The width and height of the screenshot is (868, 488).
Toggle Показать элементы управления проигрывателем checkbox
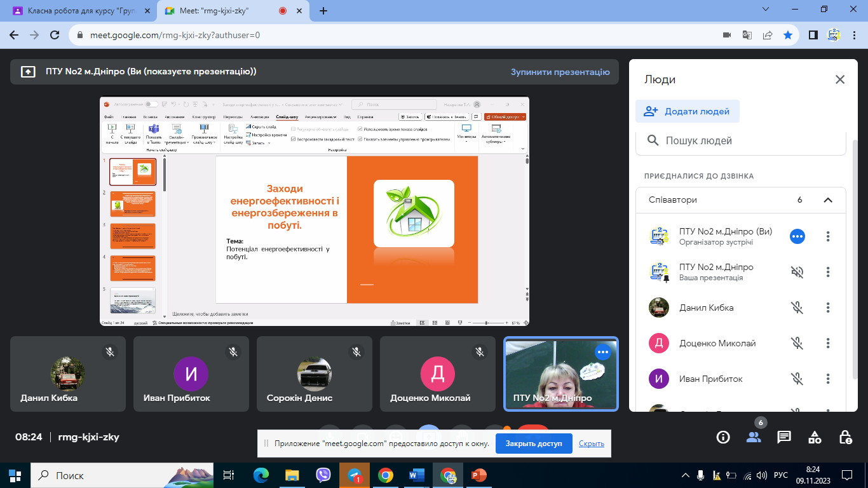click(x=360, y=139)
